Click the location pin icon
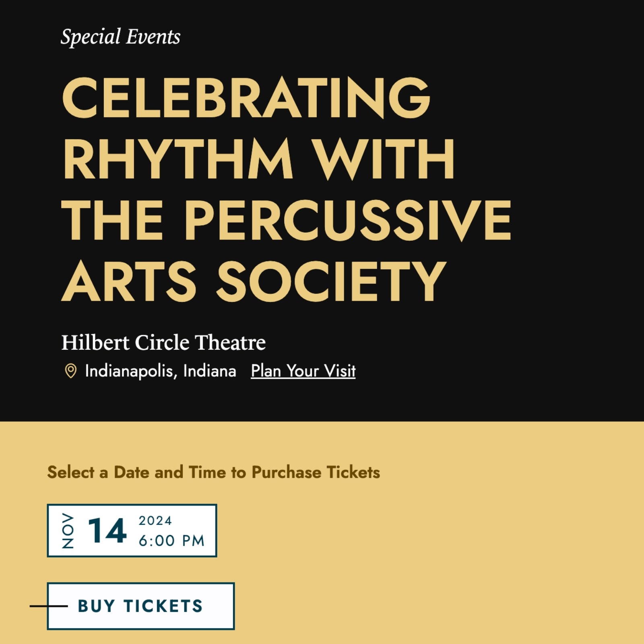Screen dimensions: 644x644 click(x=71, y=371)
